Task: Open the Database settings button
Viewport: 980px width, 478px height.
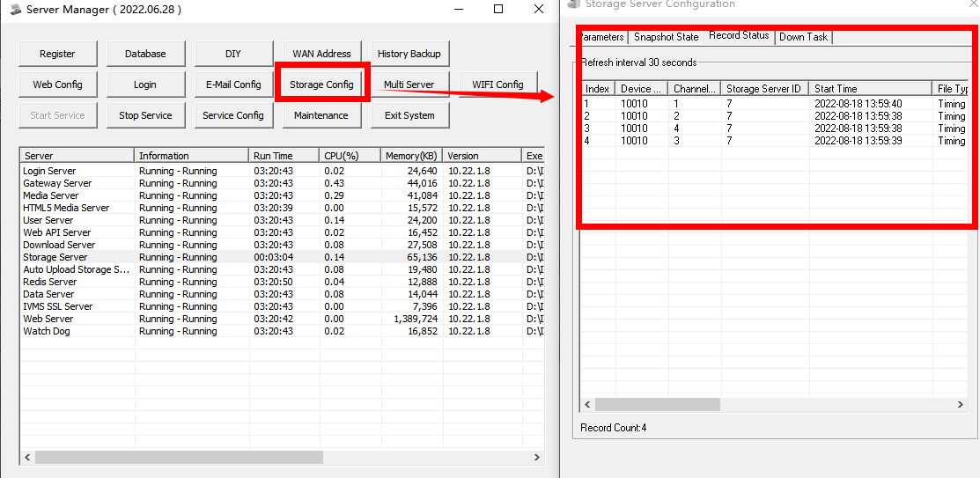Action: pyautogui.click(x=145, y=54)
